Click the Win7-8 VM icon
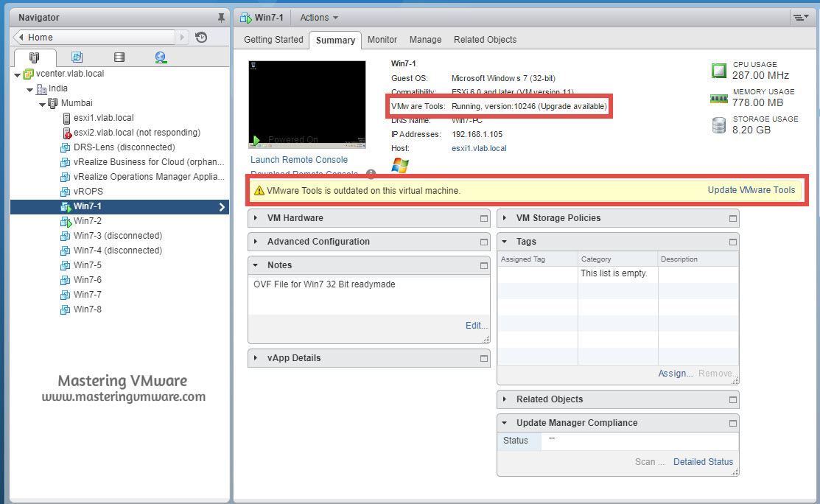 click(x=66, y=309)
